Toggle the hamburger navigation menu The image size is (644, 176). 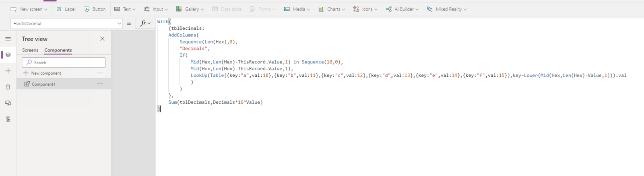pos(8,39)
